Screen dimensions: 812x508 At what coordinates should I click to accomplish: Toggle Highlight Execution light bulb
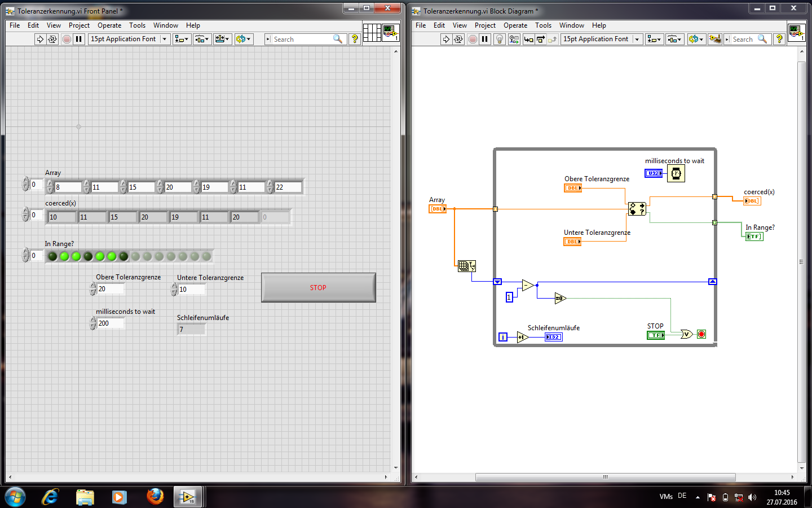(500, 39)
